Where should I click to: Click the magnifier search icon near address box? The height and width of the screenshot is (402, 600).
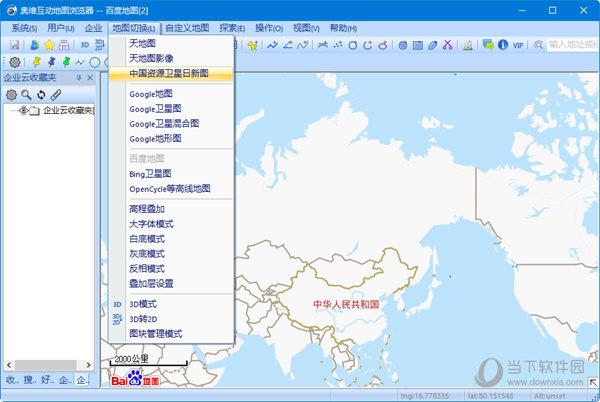[538, 45]
